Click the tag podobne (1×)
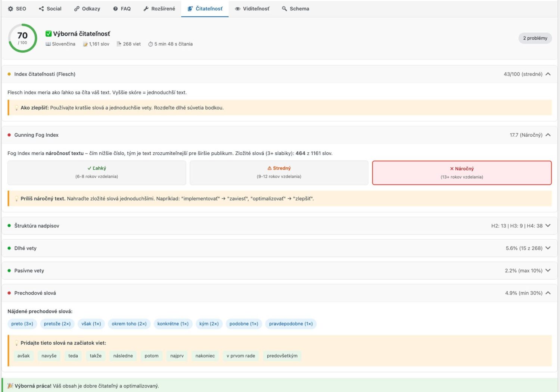The width and height of the screenshot is (560, 392). [x=244, y=324]
